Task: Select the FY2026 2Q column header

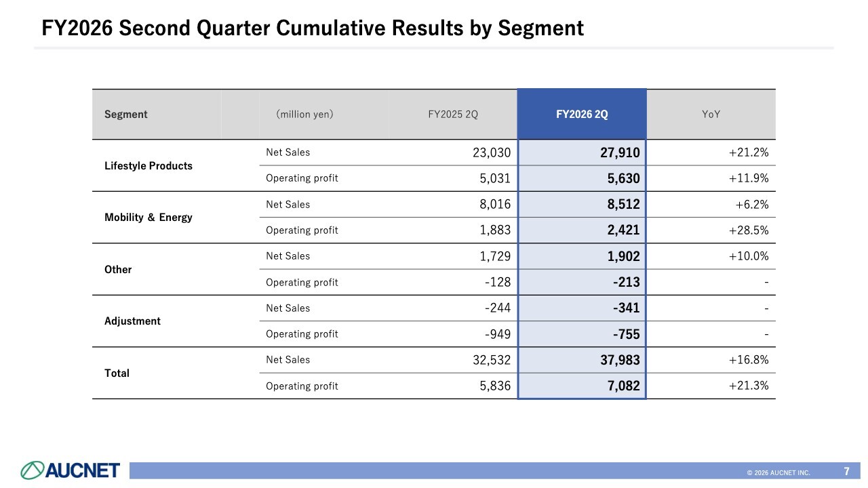Action: 582,115
